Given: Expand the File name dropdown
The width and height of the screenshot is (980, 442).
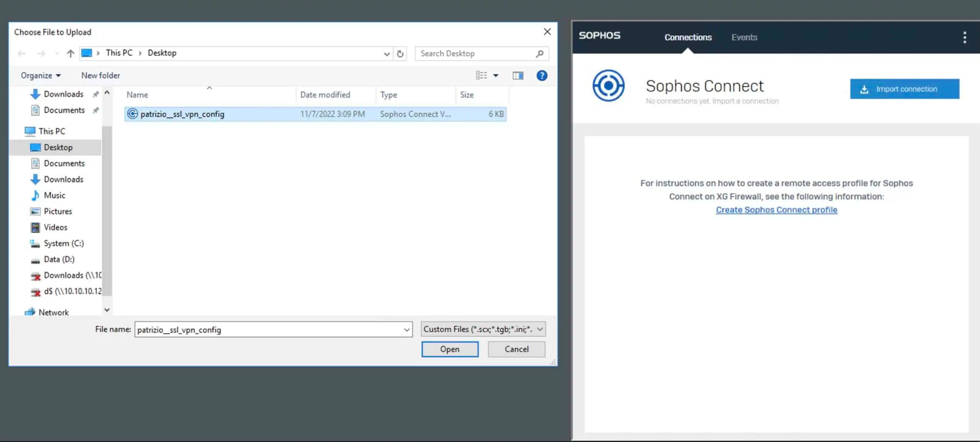Looking at the screenshot, I should tap(406, 329).
